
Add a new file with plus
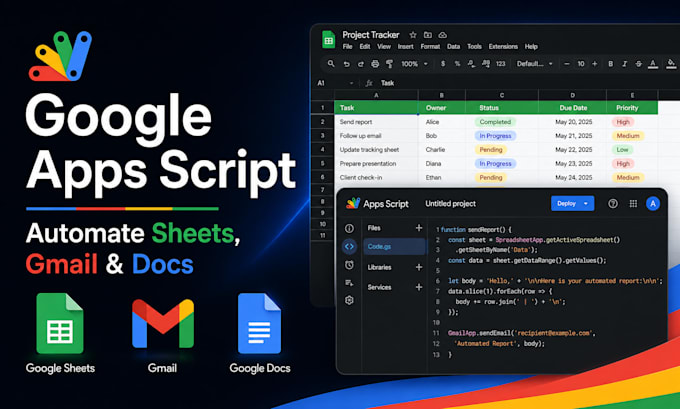[x=419, y=228]
